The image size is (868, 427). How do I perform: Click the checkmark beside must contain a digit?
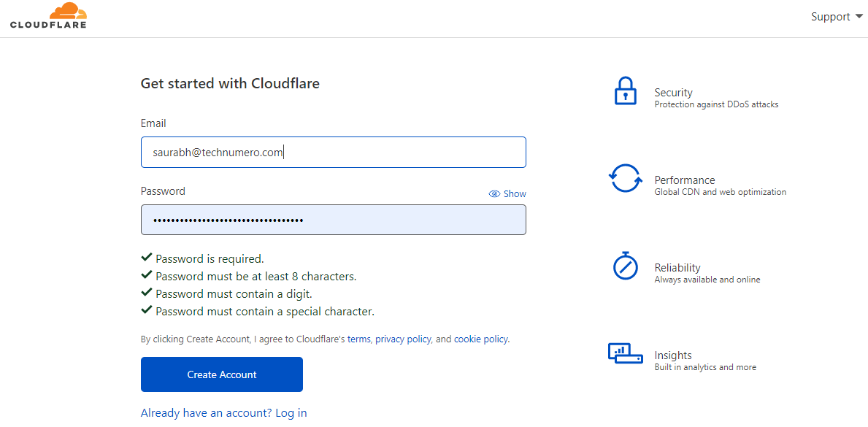[x=147, y=293]
